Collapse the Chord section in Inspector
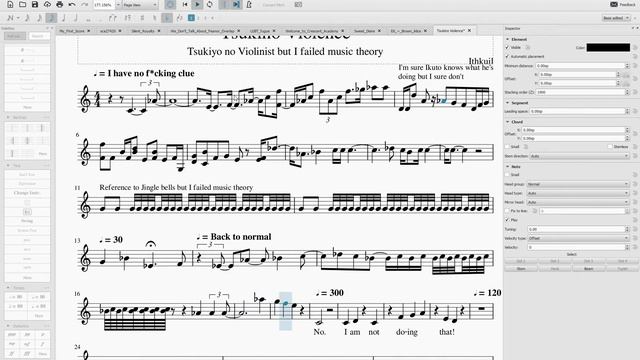The image size is (640, 360). [507, 122]
